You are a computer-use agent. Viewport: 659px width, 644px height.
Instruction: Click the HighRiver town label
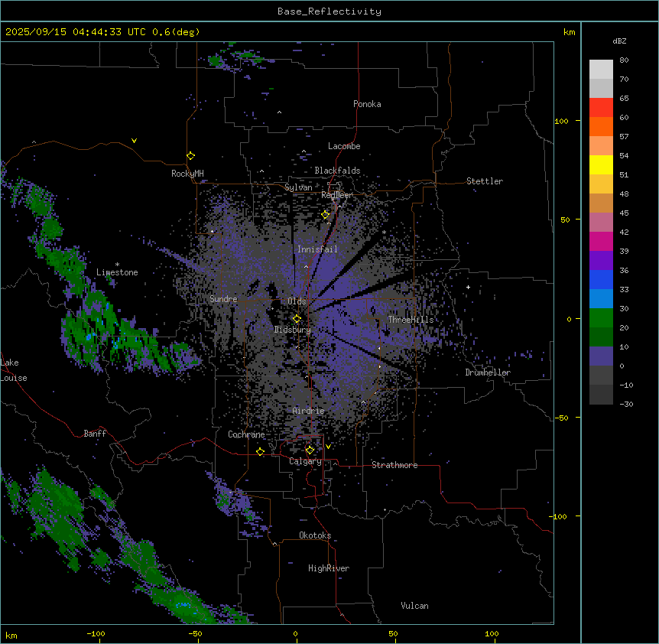click(x=329, y=568)
